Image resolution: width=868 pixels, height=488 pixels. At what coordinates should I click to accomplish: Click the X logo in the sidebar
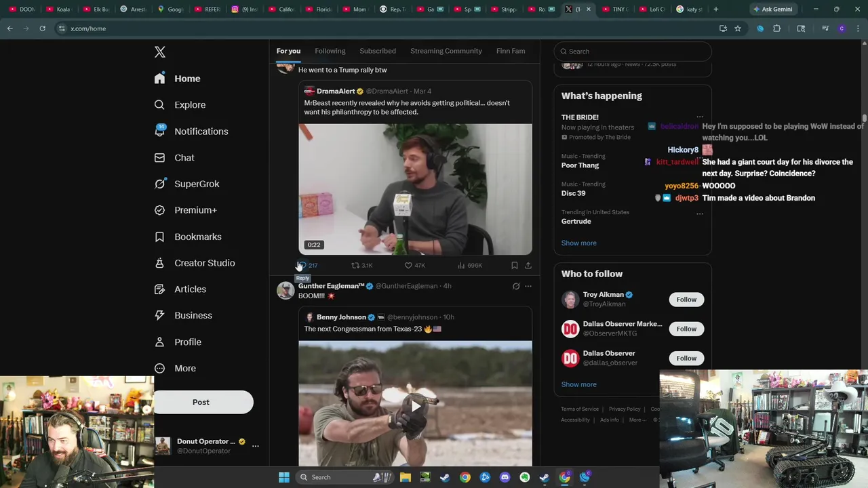[x=160, y=52]
